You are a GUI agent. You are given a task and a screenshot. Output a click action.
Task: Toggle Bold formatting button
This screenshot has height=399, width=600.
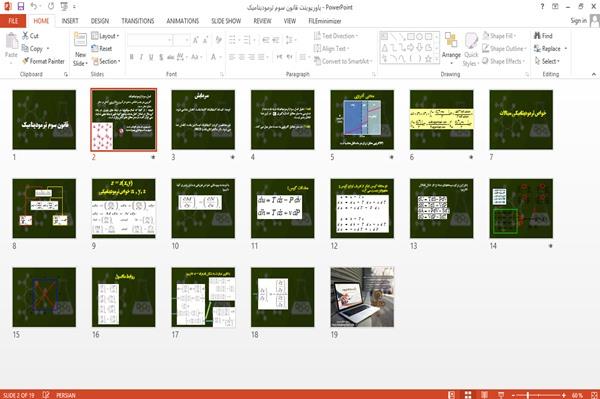(131, 57)
